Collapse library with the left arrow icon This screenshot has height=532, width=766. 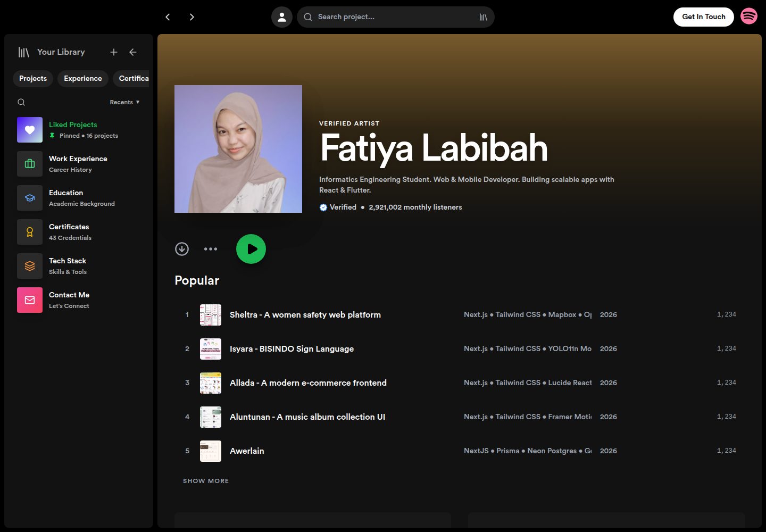click(133, 52)
